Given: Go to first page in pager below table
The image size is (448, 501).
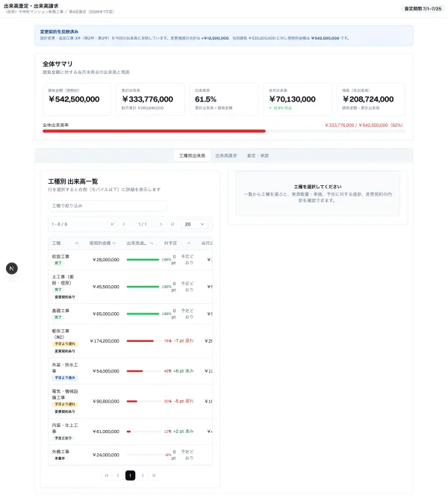Looking at the screenshot, I should tap(107, 476).
